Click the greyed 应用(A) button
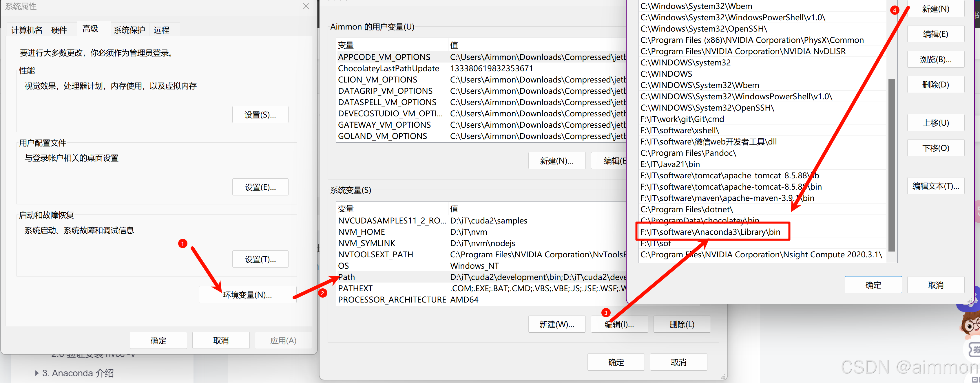The image size is (980, 383). (x=283, y=340)
